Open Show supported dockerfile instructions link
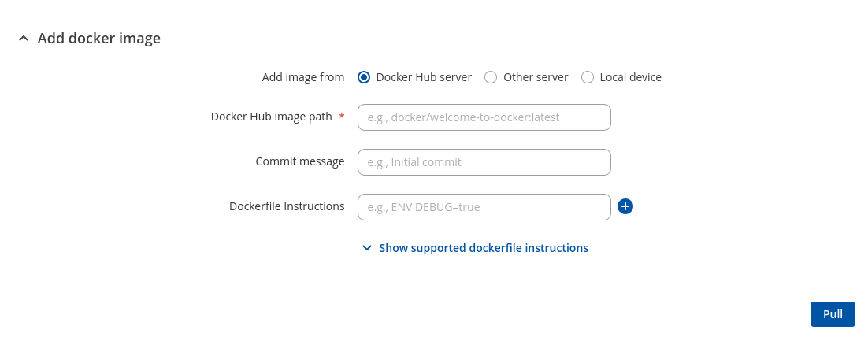Screen dimensions: 868x352 pos(483,248)
